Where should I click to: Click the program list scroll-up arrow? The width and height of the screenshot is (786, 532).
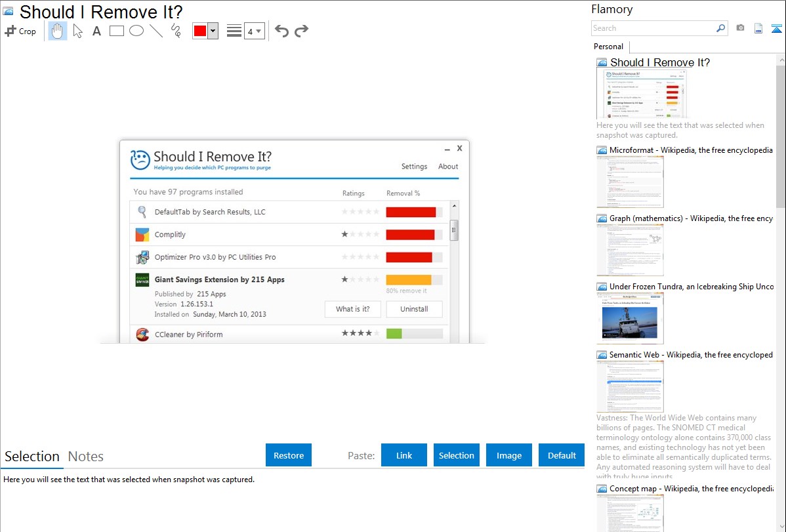[454, 206]
